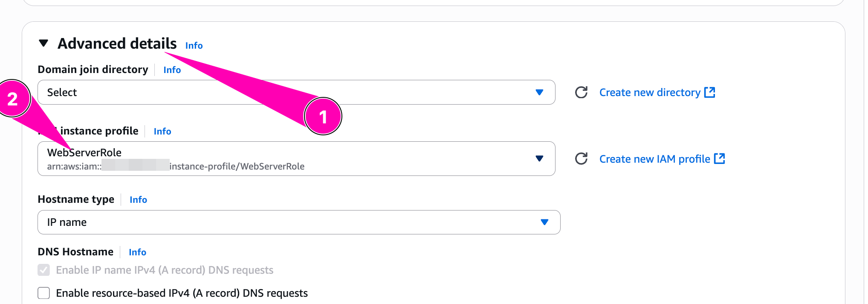Click the Hostname type dropdown arrow

[544, 222]
